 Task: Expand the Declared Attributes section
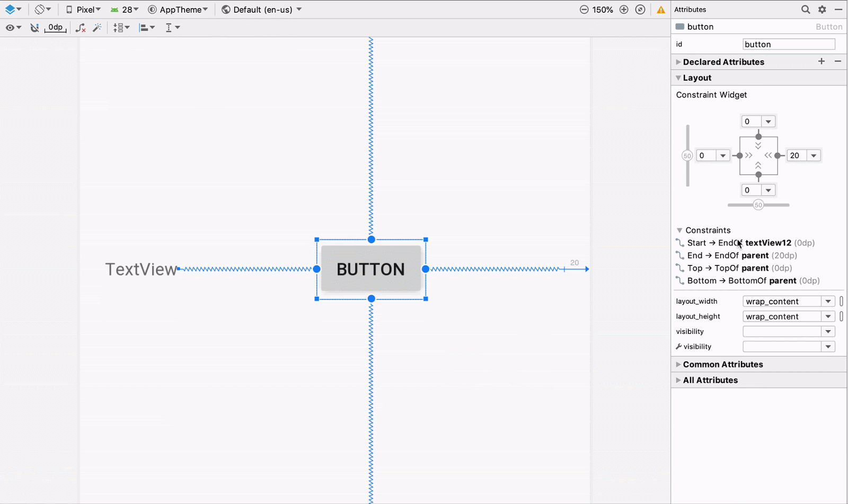coord(678,62)
